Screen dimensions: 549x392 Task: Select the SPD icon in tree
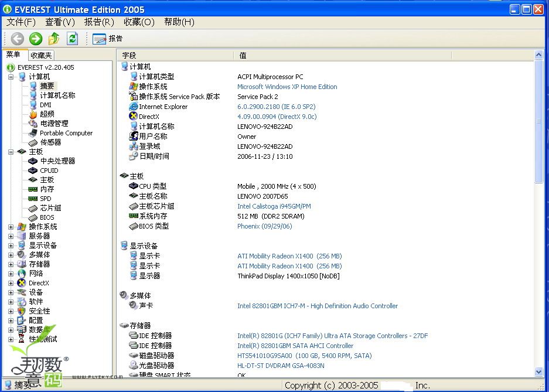(33, 199)
